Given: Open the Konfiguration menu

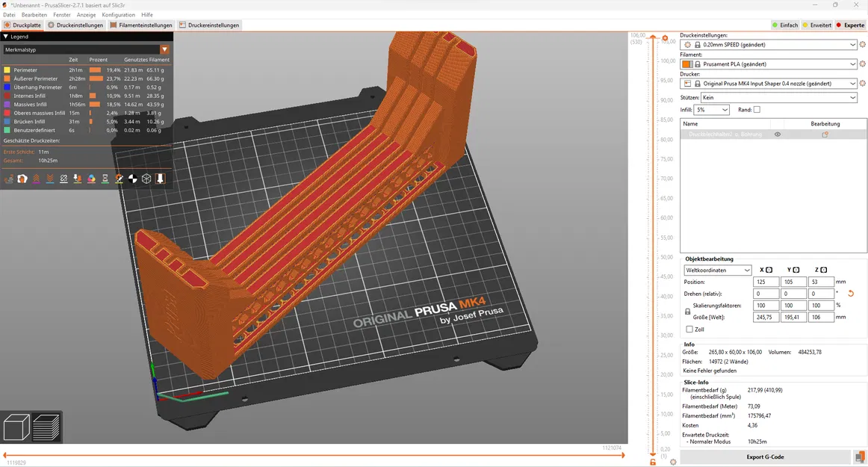Looking at the screenshot, I should point(118,14).
